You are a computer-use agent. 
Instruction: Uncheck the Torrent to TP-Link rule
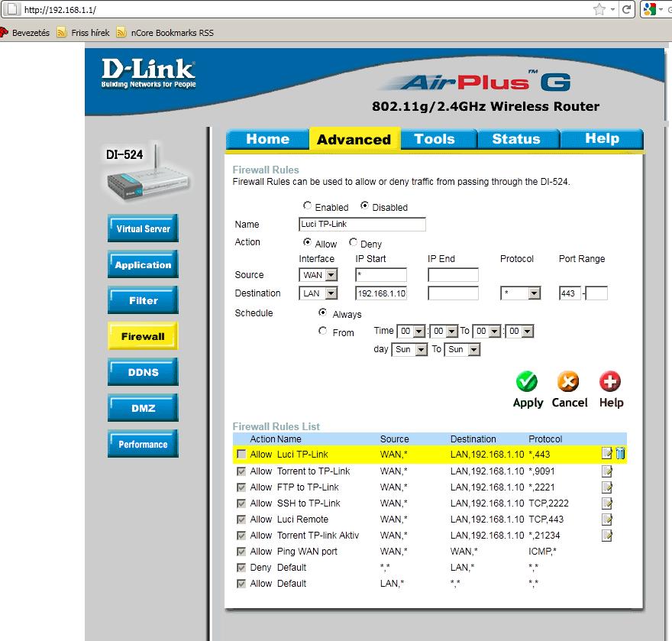tap(241, 471)
